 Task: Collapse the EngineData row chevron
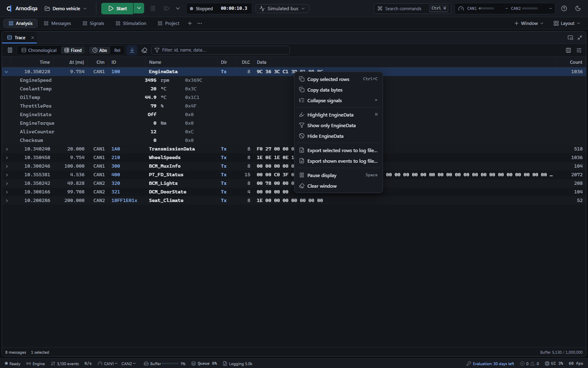7,72
